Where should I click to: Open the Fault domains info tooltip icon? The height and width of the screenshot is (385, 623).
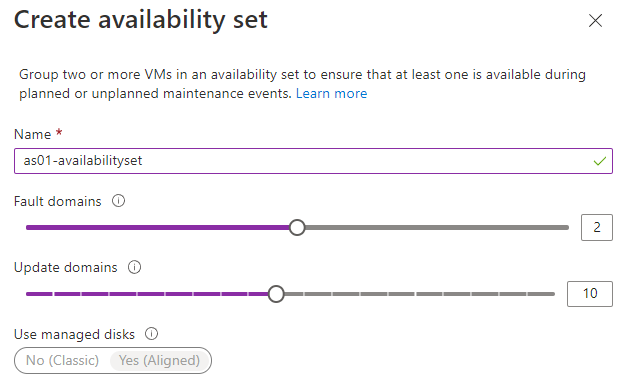point(118,201)
